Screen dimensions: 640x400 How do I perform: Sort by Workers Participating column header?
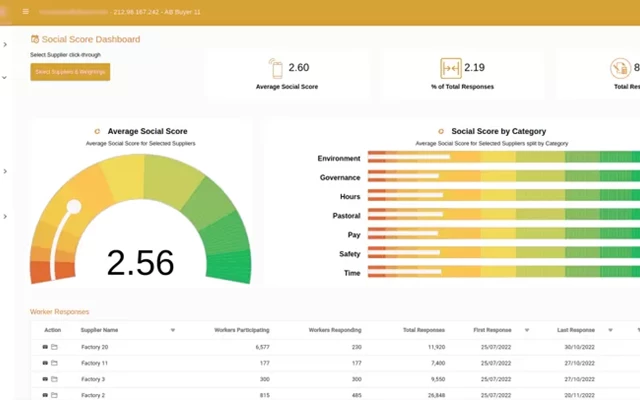tap(242, 330)
